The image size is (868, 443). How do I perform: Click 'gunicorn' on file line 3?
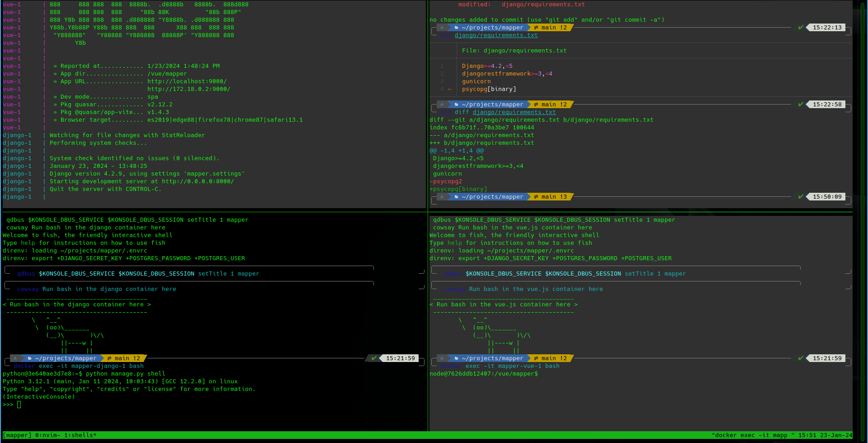476,81
